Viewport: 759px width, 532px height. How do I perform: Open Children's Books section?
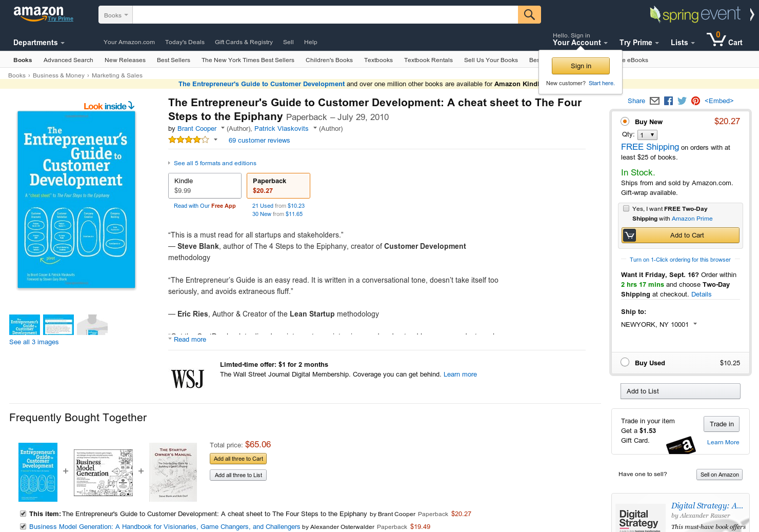[x=329, y=60]
